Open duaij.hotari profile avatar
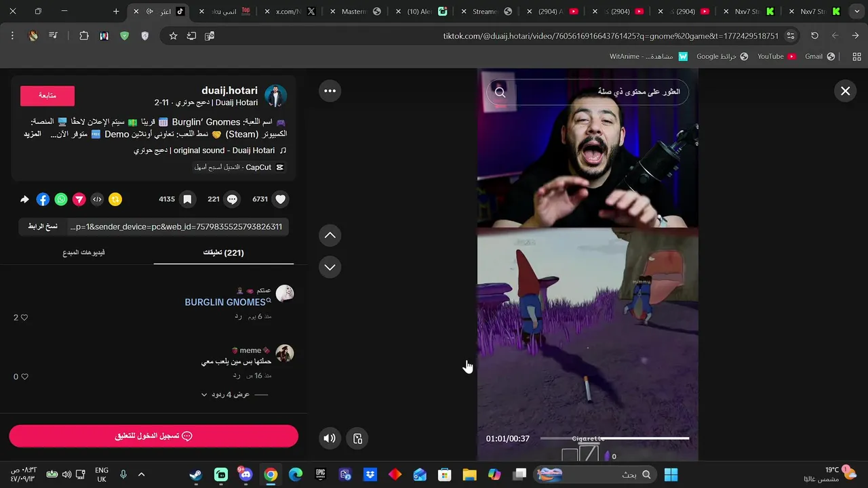Viewport: 868px width, 488px height. point(275,96)
